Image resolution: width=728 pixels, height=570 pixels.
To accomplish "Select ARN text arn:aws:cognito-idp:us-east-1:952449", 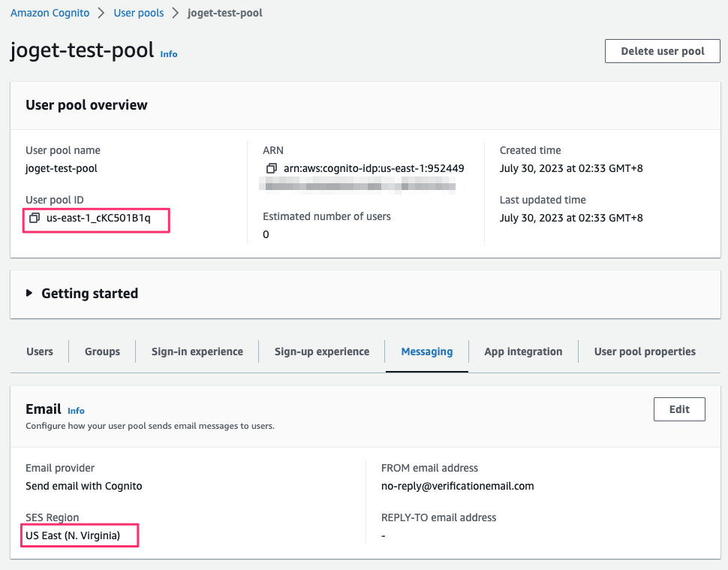I will click(374, 168).
